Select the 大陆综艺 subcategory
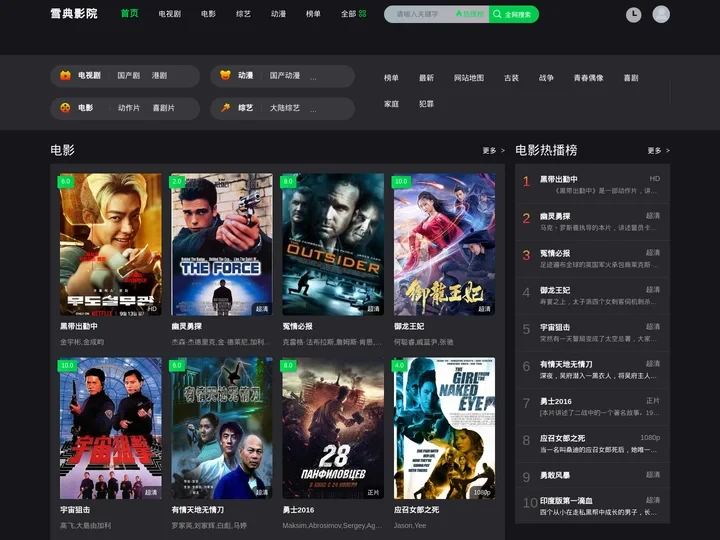This screenshot has height=540, width=720. 285,108
